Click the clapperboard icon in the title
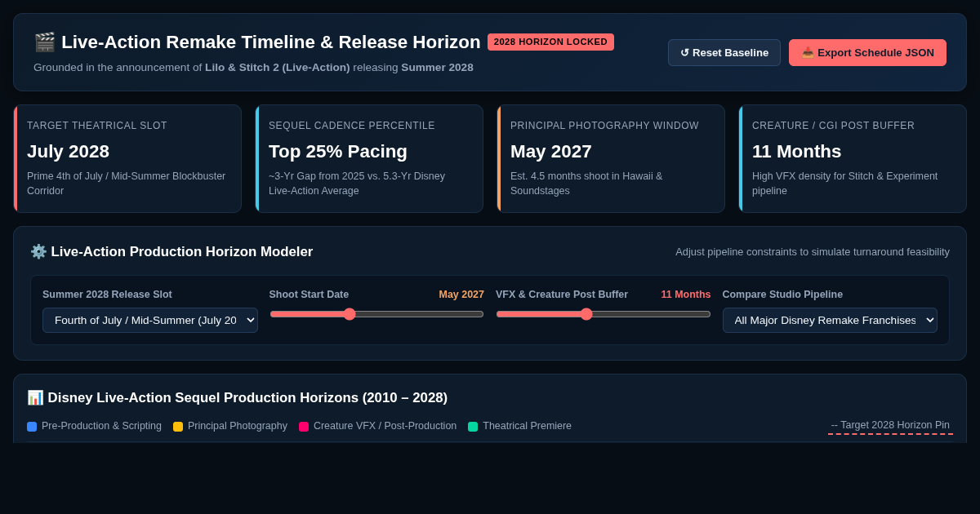Viewport: 980px width, 514px height. [44, 42]
